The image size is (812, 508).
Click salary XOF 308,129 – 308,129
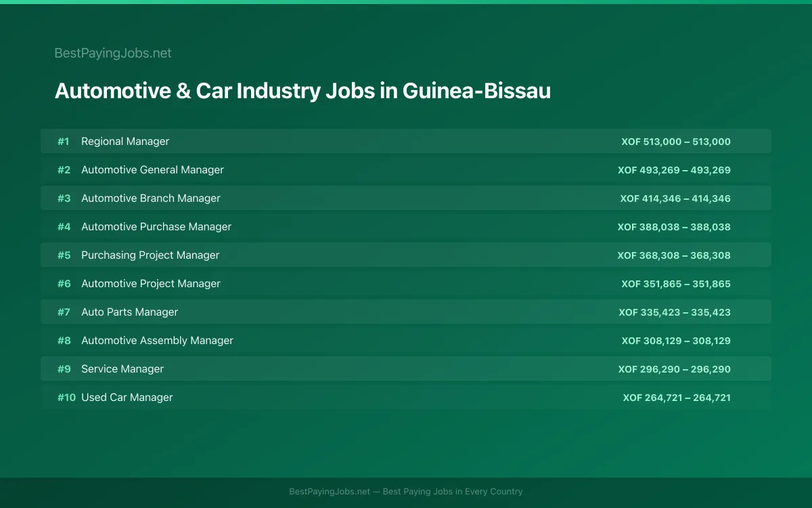[x=676, y=341]
